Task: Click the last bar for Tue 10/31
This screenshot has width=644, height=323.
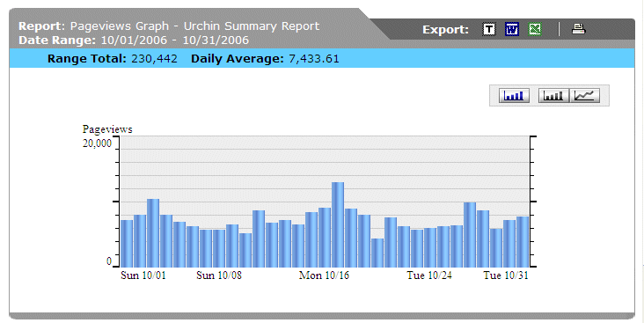Action: (x=523, y=242)
